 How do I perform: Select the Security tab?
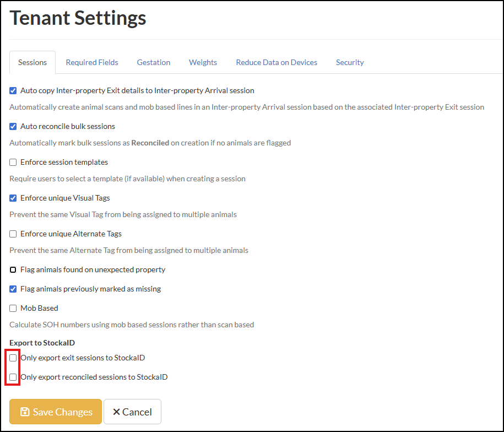[x=350, y=62]
